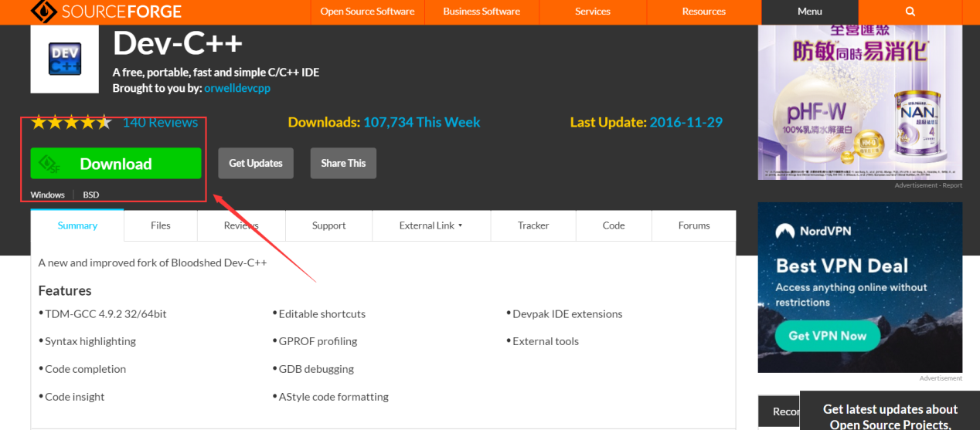This screenshot has height=430, width=980.
Task: Click the five-star rating icons
Action: point(71,123)
